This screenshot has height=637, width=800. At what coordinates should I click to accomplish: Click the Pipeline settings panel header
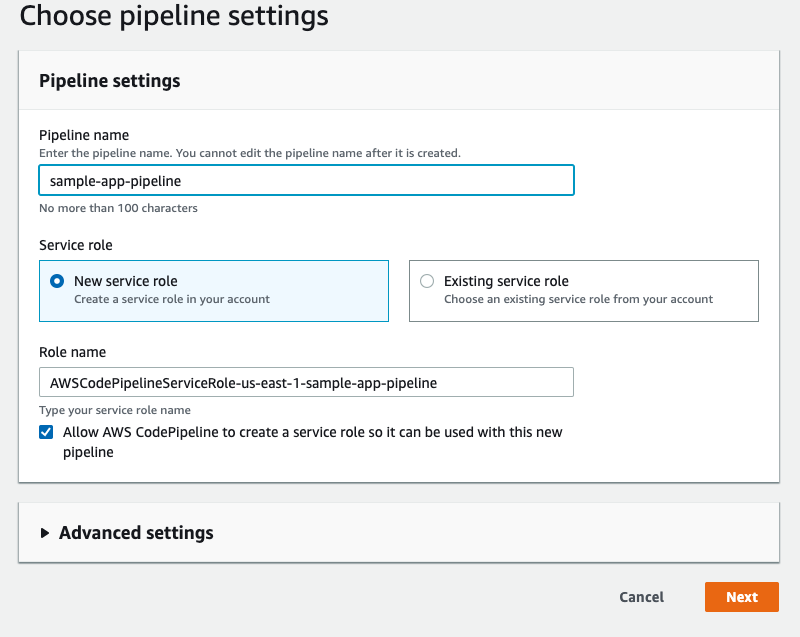(x=110, y=81)
